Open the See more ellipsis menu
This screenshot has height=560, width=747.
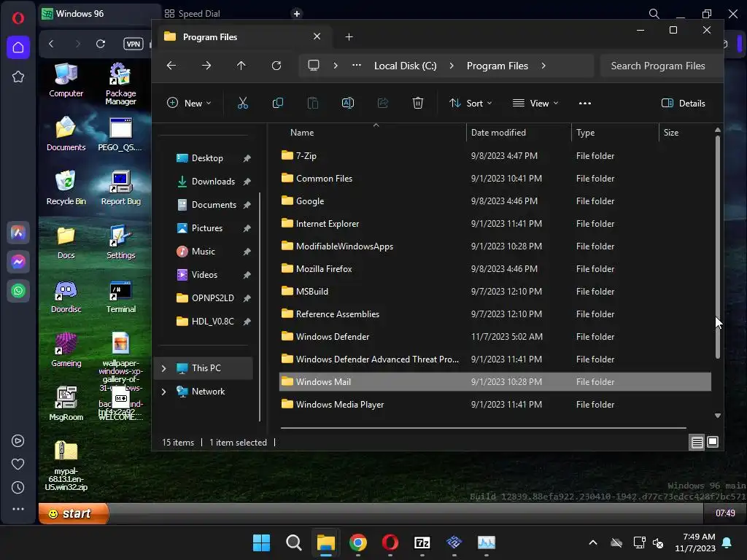coord(585,104)
